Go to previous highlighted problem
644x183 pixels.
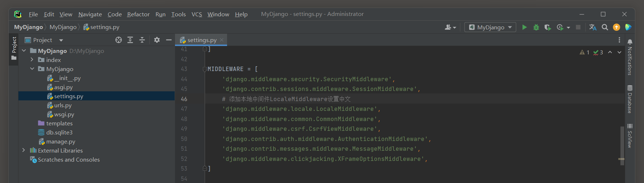point(610,53)
